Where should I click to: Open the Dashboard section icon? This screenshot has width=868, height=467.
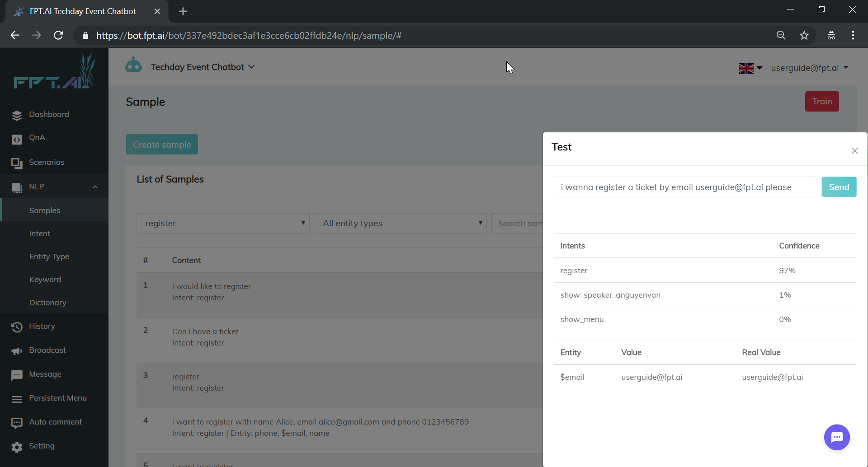click(17, 116)
